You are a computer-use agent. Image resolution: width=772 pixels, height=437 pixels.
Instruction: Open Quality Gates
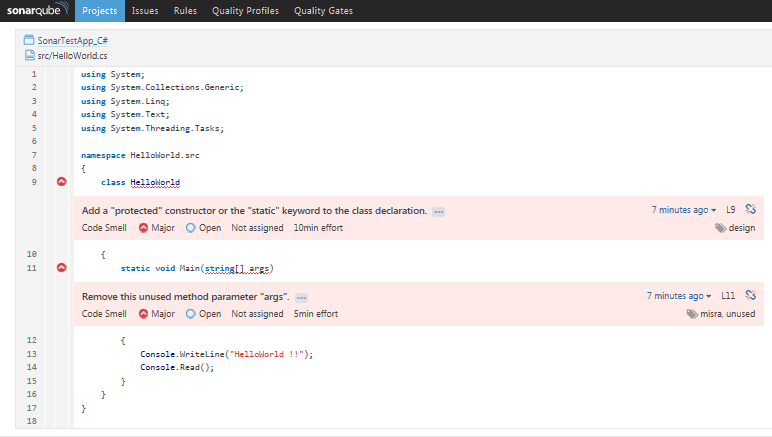coord(323,11)
